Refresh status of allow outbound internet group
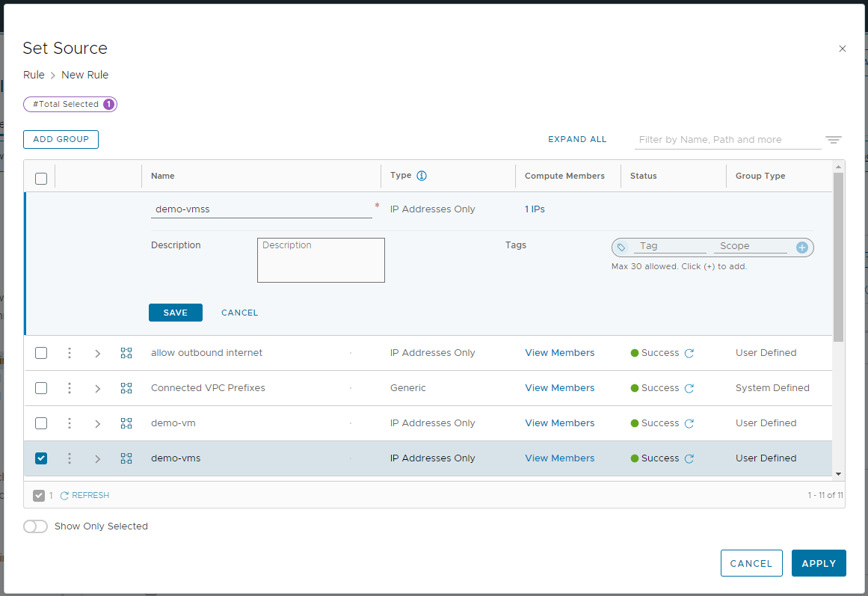868x596 pixels. 689,354
